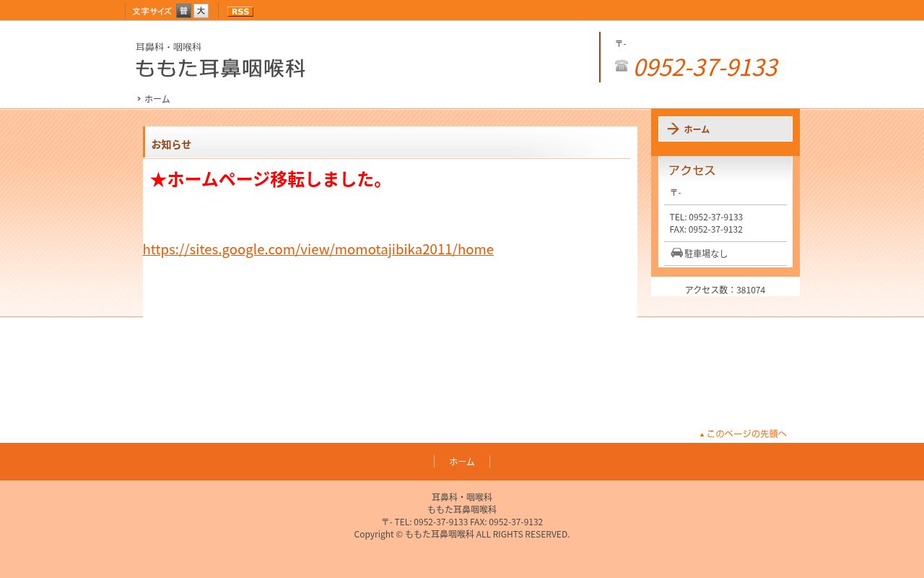Click sidebar FAX: 0952-37-9132 text

point(706,229)
